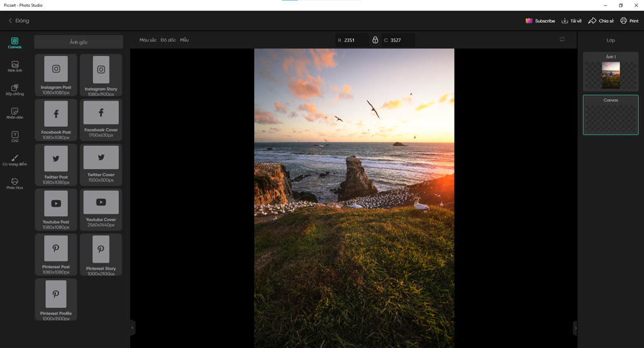Select the Chữ text tool
This screenshot has height=348, width=644.
point(15,137)
